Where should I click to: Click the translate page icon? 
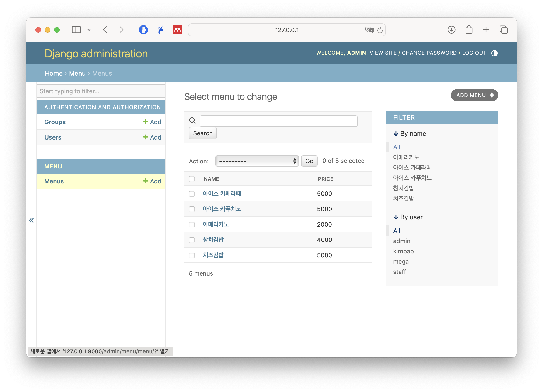click(x=369, y=30)
